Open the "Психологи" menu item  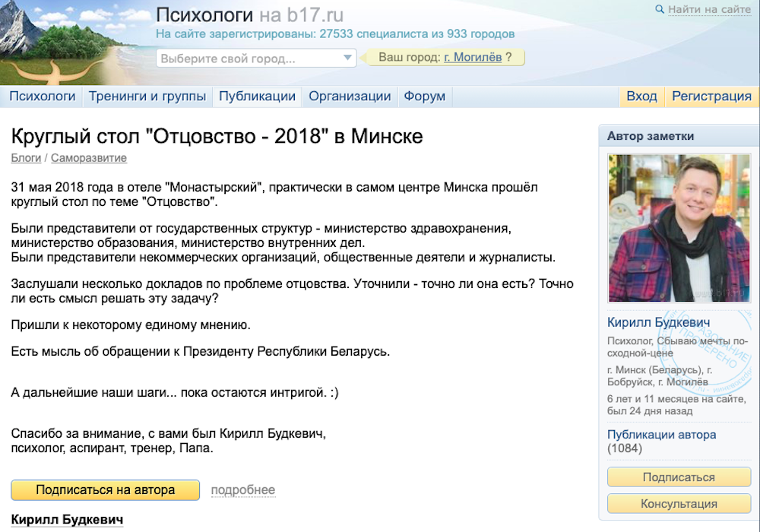[x=43, y=97]
